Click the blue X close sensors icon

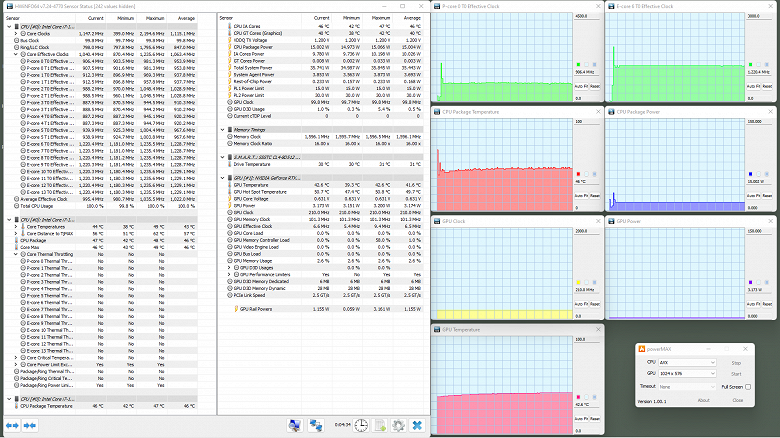pyautogui.click(x=417, y=425)
